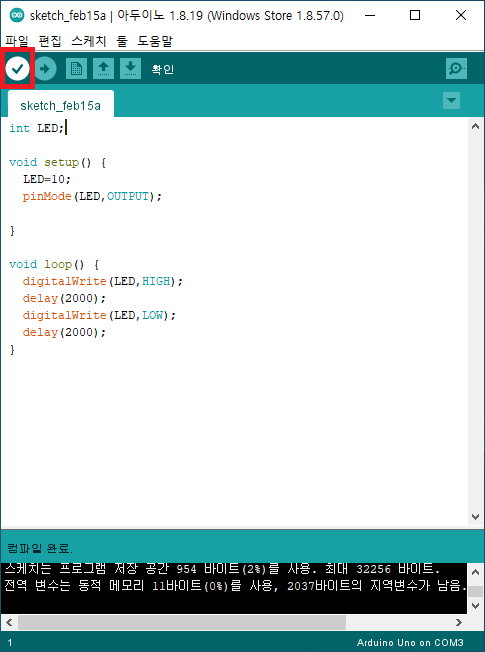The image size is (485, 652).
Task: Click the '확인' label in the toolbar
Action: [x=163, y=69]
